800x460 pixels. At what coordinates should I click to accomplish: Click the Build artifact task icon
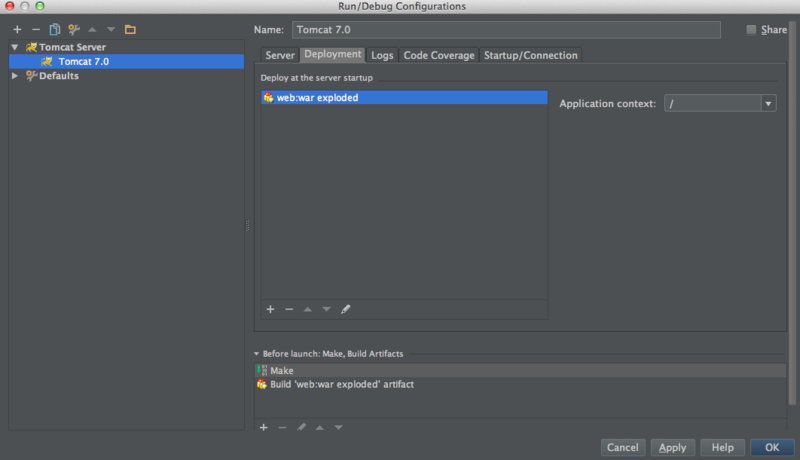coord(262,384)
